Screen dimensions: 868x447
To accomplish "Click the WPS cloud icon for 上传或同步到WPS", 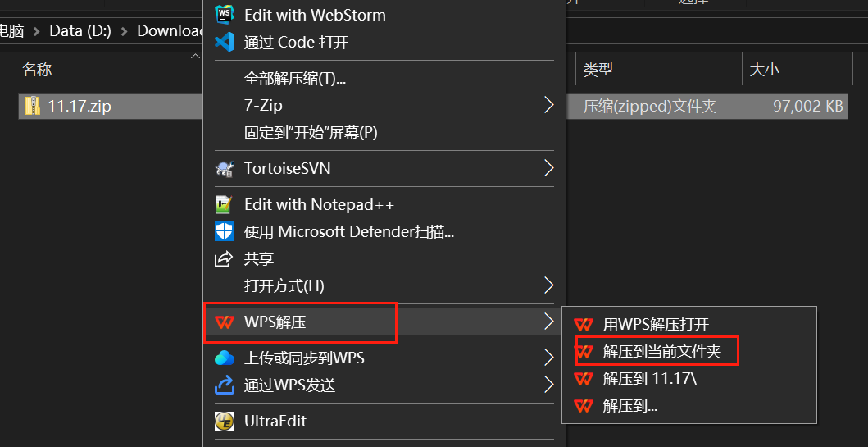I will (225, 358).
